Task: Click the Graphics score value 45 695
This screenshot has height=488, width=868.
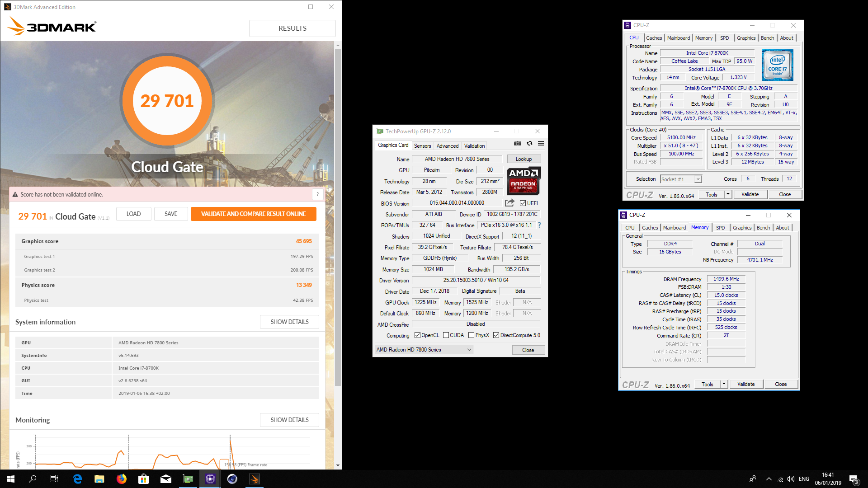Action: (304, 241)
